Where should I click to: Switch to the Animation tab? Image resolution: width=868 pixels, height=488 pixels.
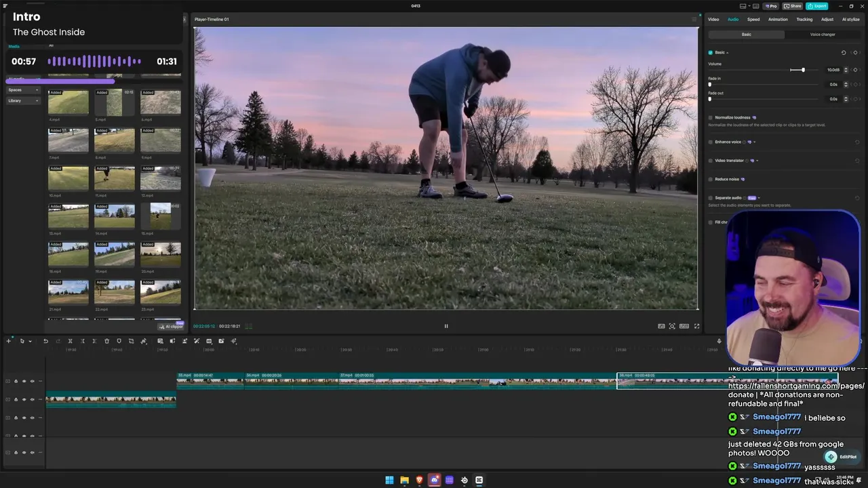778,19
